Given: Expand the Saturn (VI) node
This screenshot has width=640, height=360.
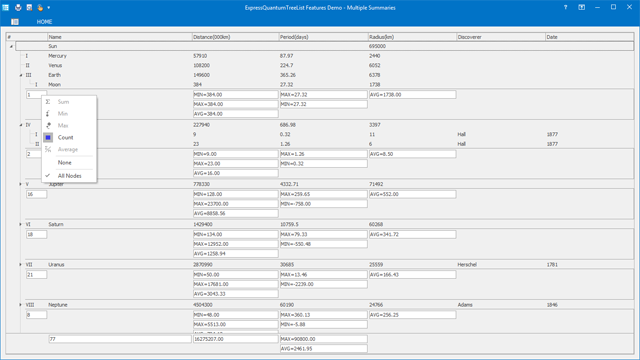Looking at the screenshot, I should point(20,224).
